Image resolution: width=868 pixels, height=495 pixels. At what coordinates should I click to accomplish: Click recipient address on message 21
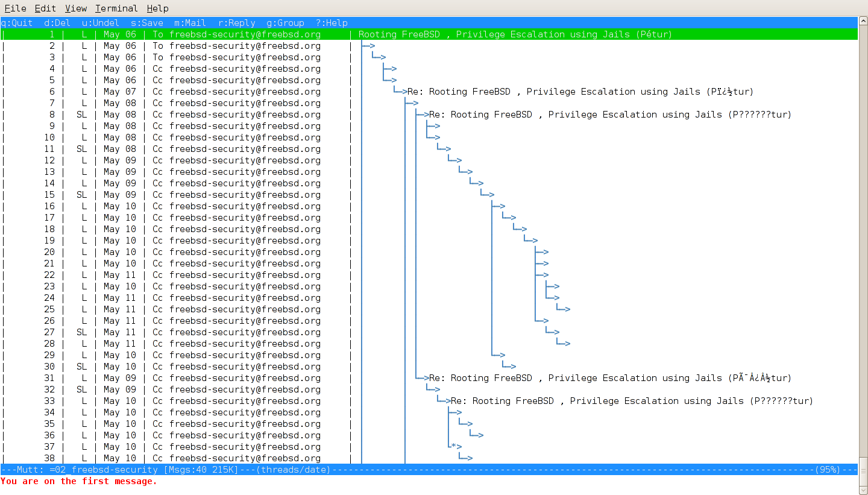click(x=245, y=263)
